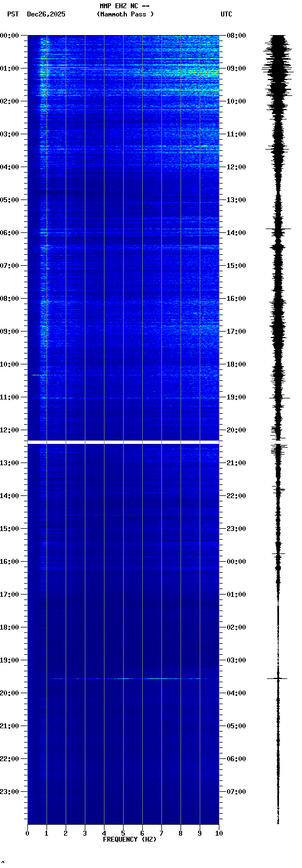Click the frequency axis tick label 4
The height and width of the screenshot is (868, 302).
click(104, 833)
